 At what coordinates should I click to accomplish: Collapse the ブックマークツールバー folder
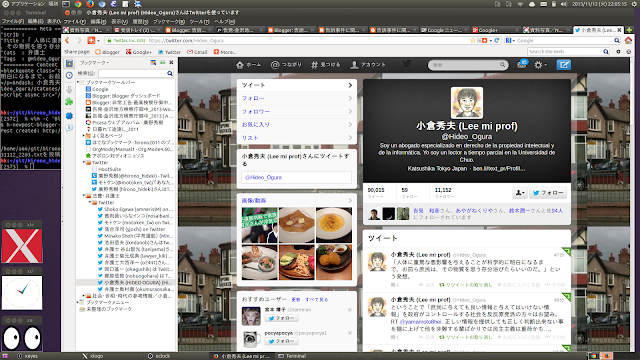[x=78, y=82]
